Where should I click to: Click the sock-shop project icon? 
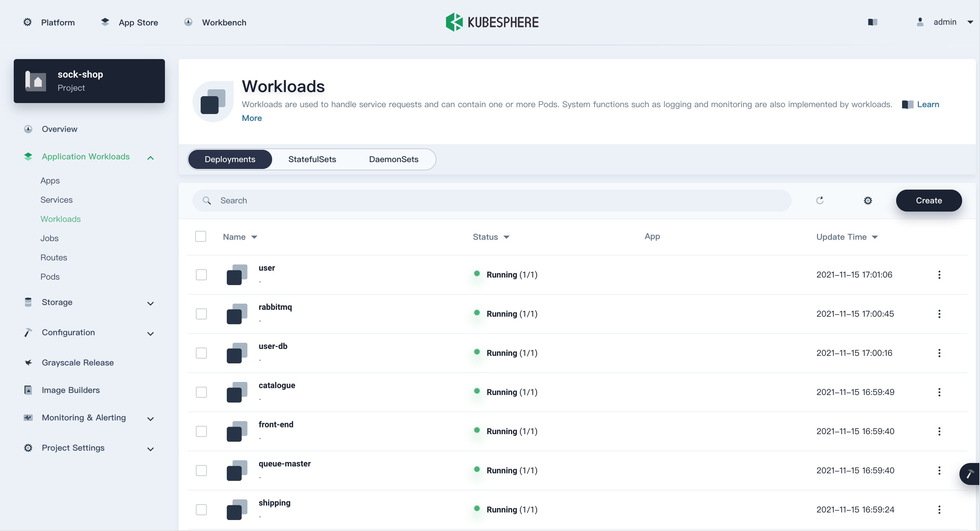pos(35,80)
